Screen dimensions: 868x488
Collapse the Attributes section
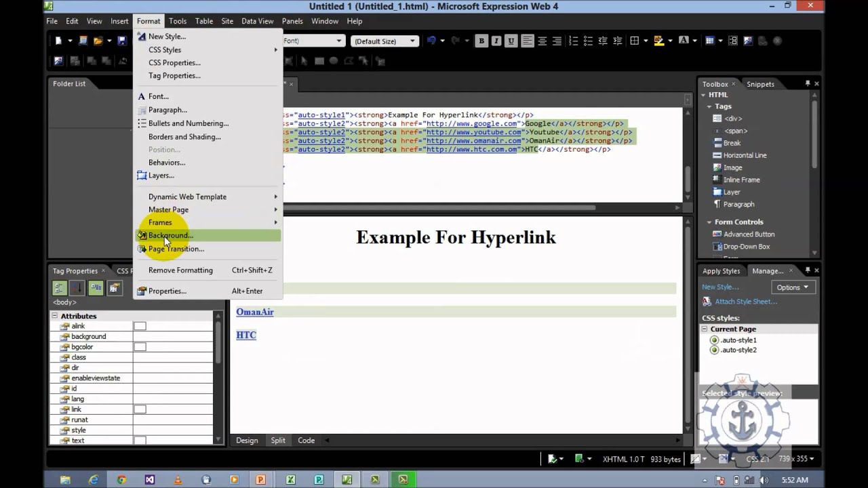[x=55, y=316]
